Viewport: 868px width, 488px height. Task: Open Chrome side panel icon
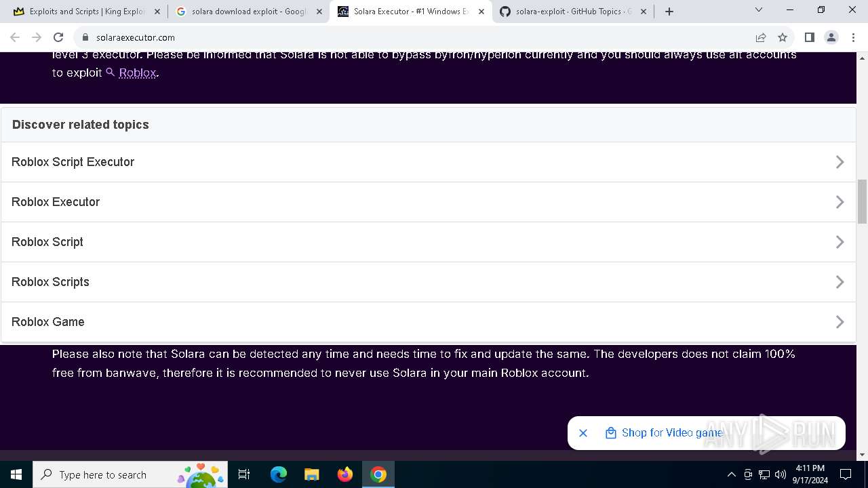(809, 37)
